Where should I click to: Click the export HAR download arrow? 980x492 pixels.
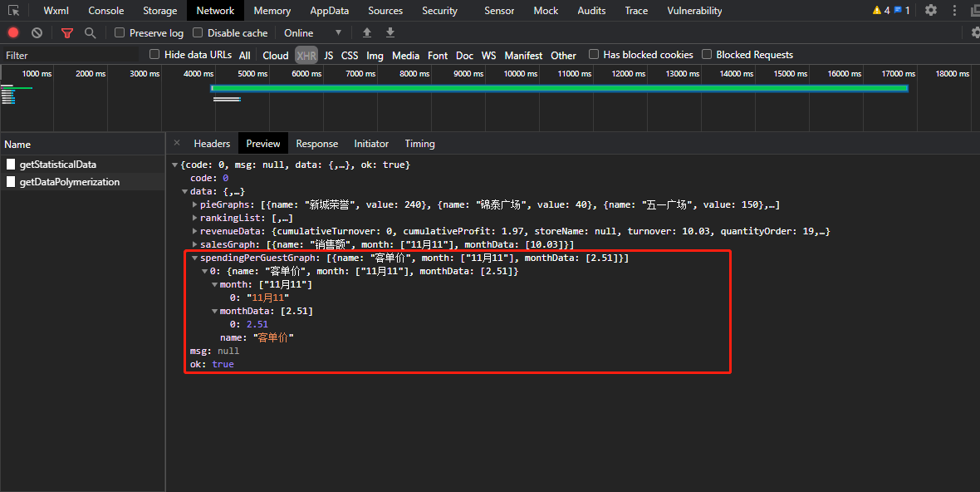pos(390,32)
